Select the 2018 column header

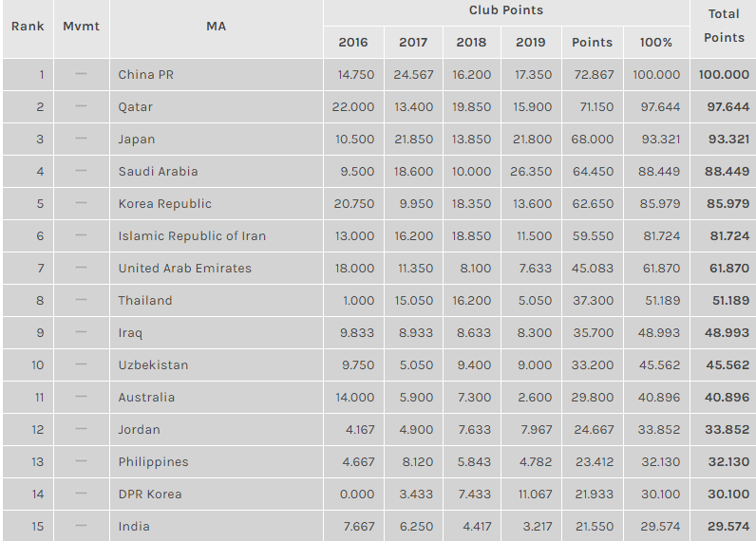pos(471,43)
